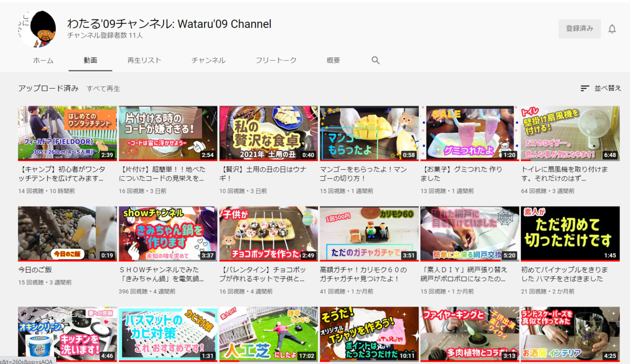Open the ワンタッチテント camping video thumbnail

point(67,133)
